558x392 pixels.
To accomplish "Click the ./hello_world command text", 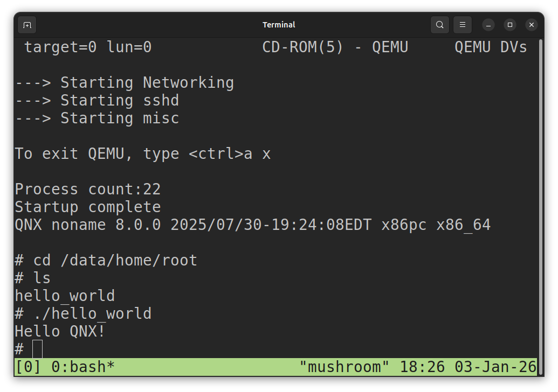I will [x=92, y=313].
